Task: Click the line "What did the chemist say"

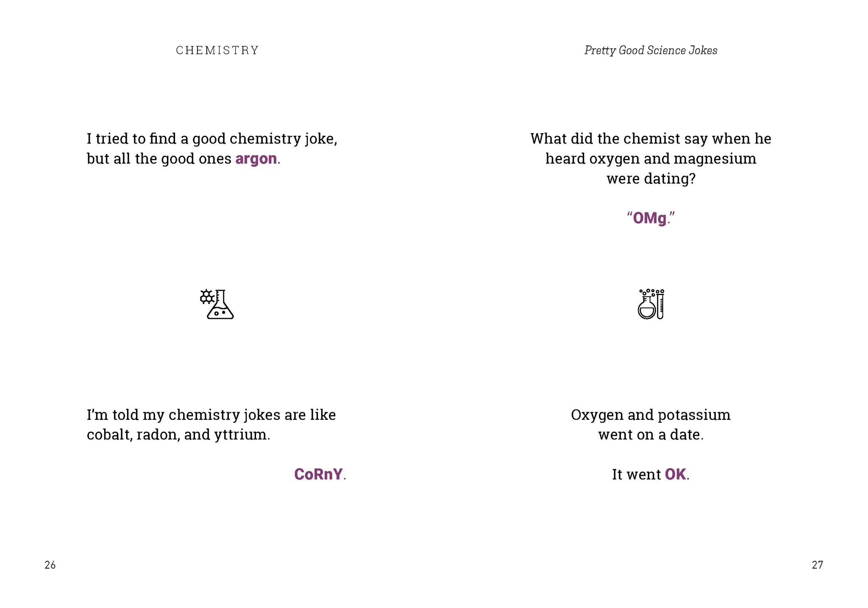Action: point(651,139)
